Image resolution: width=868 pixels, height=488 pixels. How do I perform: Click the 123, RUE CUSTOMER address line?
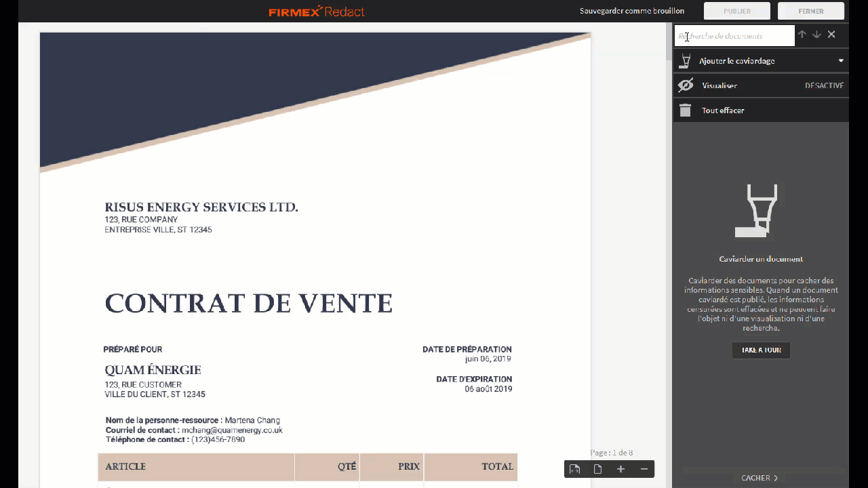(x=143, y=385)
